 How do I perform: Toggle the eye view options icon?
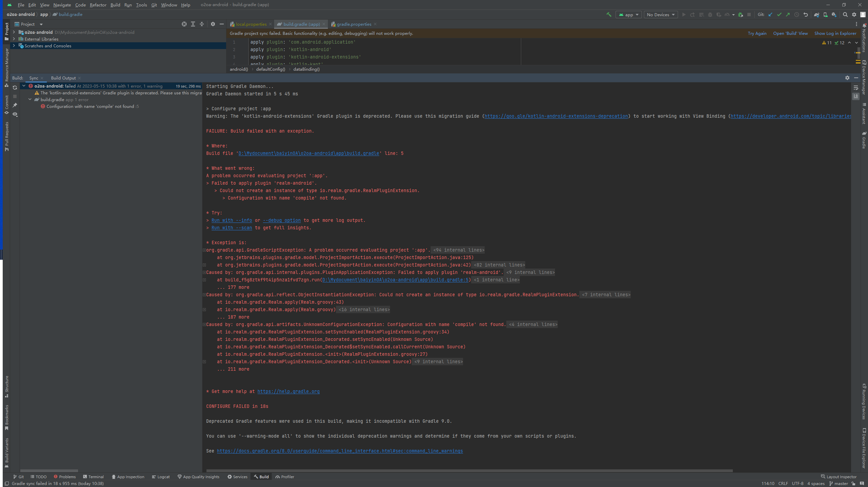pyautogui.click(x=15, y=114)
